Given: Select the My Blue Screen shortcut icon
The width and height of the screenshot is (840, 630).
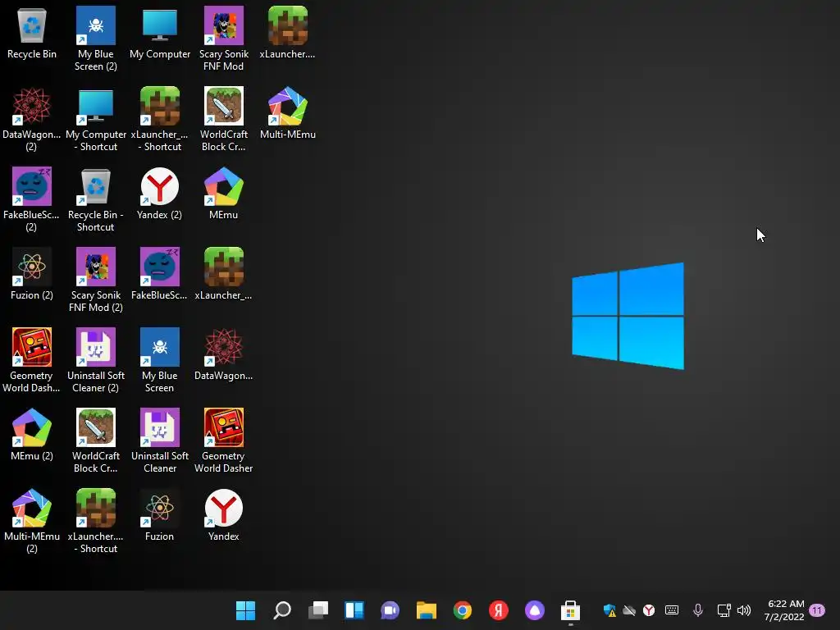Looking at the screenshot, I should coord(160,360).
